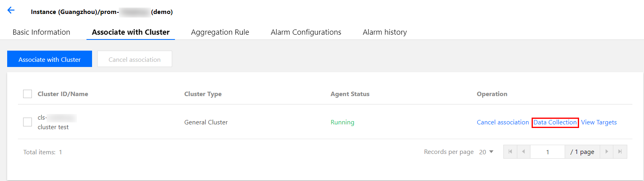Go to the next results page
Image resolution: width=644 pixels, height=181 pixels.
(607, 152)
